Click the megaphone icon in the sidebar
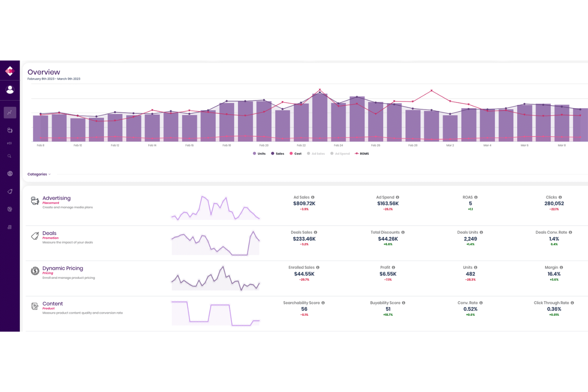Screen dimensions: 588x392 (10, 143)
